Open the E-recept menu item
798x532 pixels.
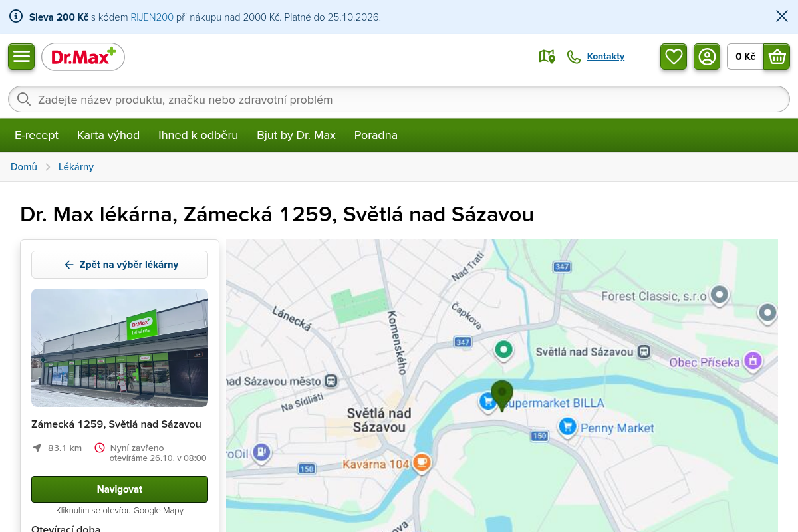(x=37, y=135)
